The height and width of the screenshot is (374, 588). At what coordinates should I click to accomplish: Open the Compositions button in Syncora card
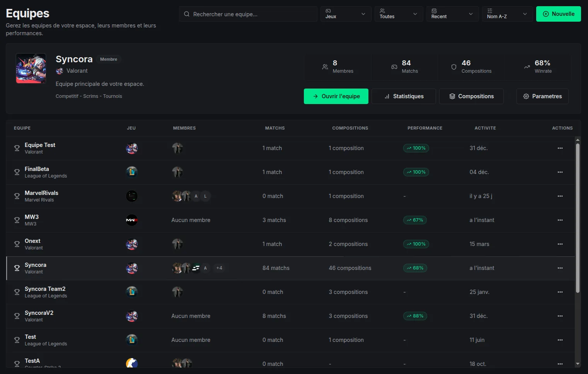click(471, 96)
